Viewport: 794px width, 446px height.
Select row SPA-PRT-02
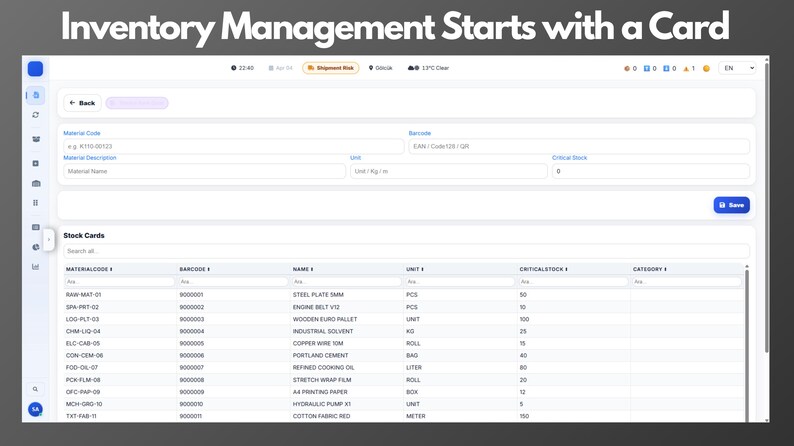click(x=404, y=307)
